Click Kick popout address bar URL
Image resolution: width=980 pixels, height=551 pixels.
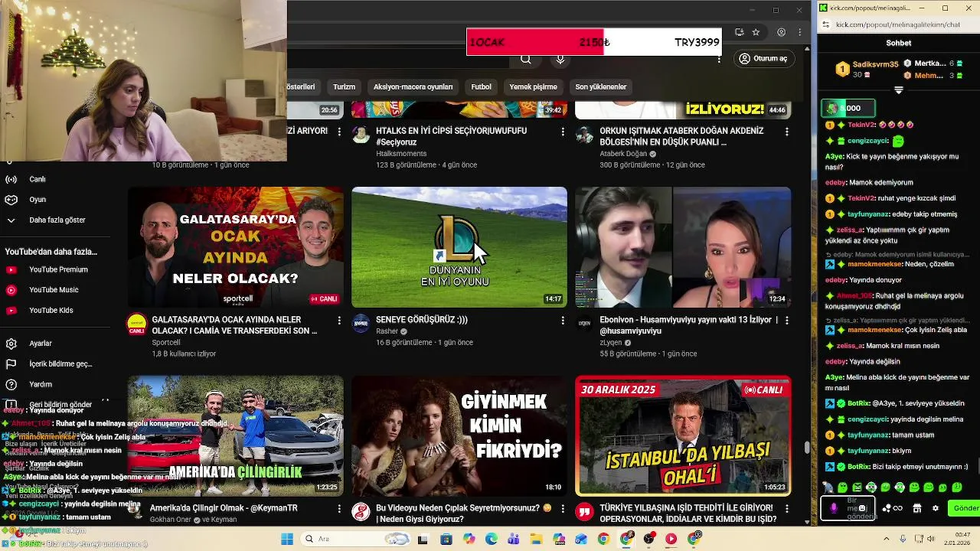(897, 24)
